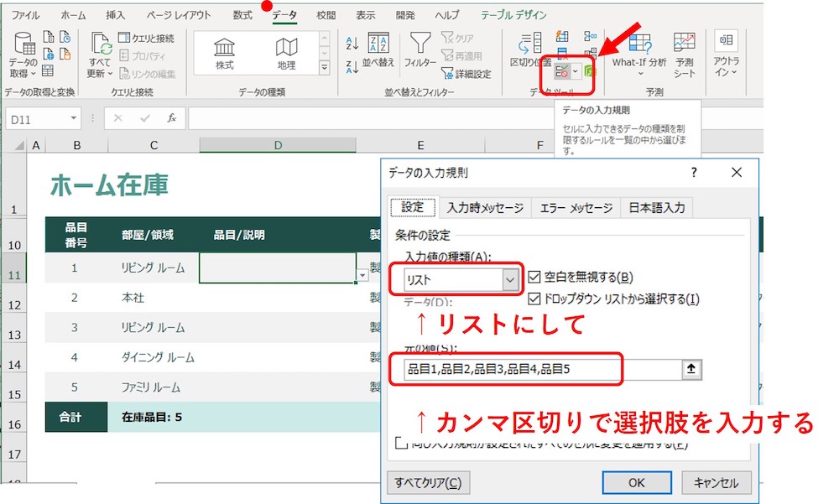
Task: Close the データの入力規則 dialog
Action: [737, 172]
